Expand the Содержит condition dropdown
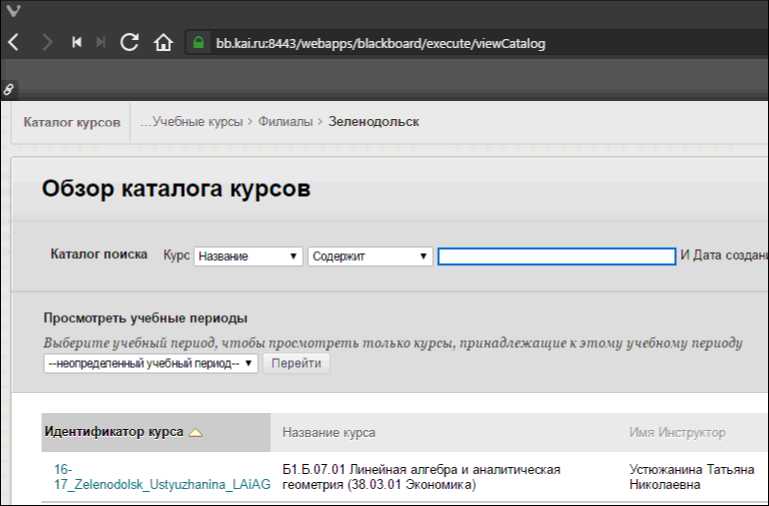This screenshot has height=506, width=769. click(x=369, y=256)
